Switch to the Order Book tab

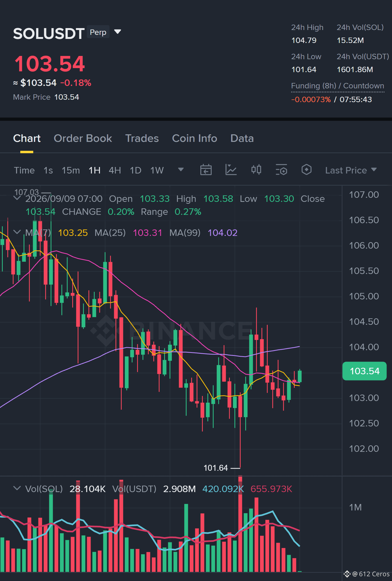click(x=83, y=138)
